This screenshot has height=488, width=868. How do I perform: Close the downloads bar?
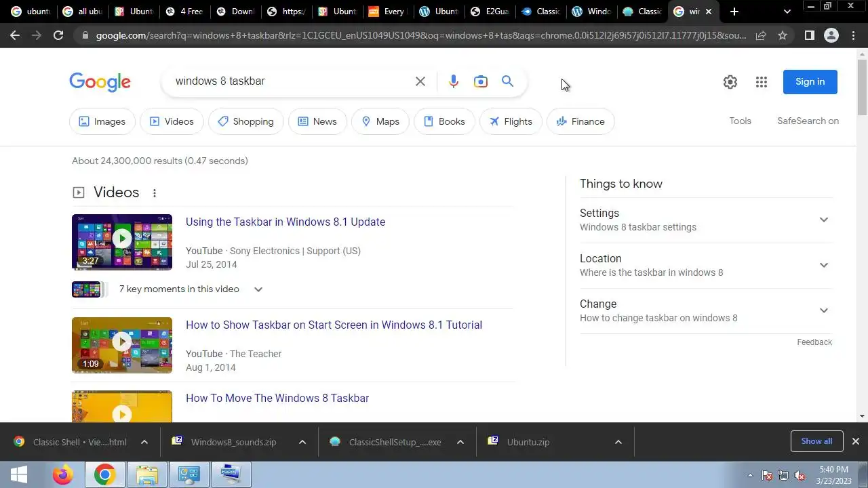[855, 441]
